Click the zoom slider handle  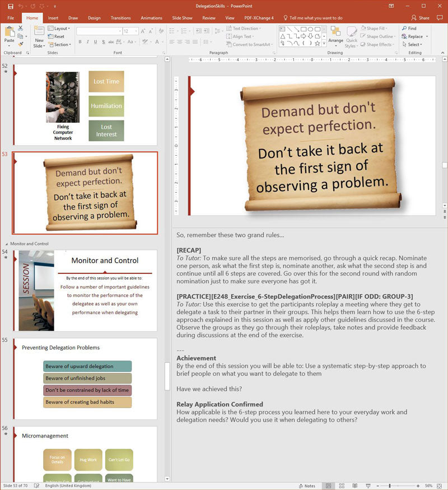pos(390,486)
